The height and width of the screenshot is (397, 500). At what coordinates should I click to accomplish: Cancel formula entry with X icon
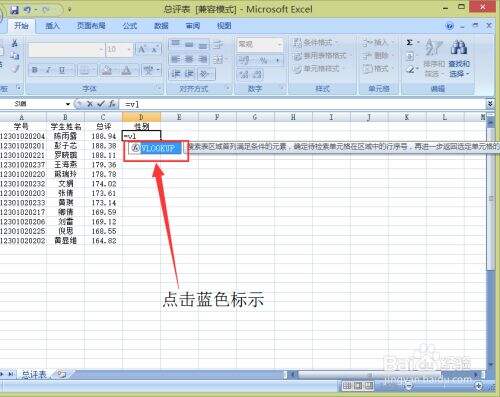pos(90,104)
